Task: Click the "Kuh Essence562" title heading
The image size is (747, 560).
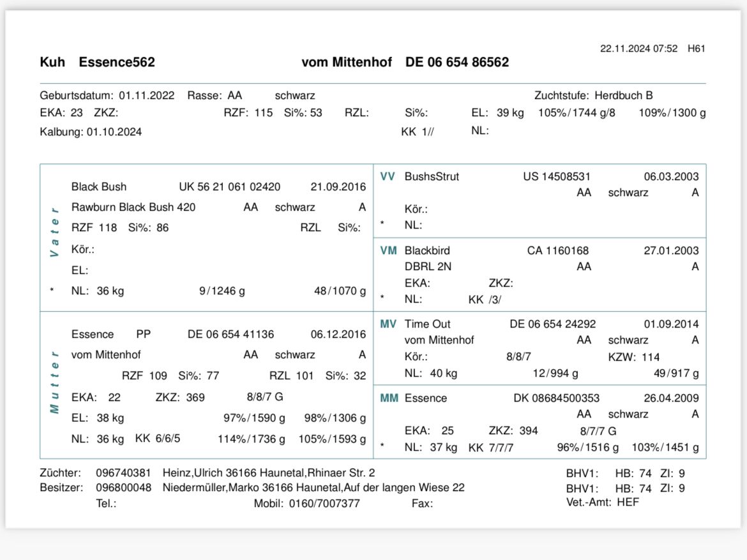Action: pyautogui.click(x=97, y=62)
